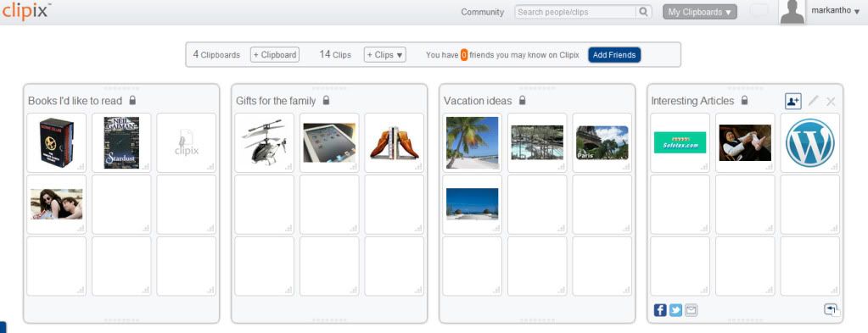Click the resize corner on the Paris clip
868x333 pixels.
click(x=627, y=166)
